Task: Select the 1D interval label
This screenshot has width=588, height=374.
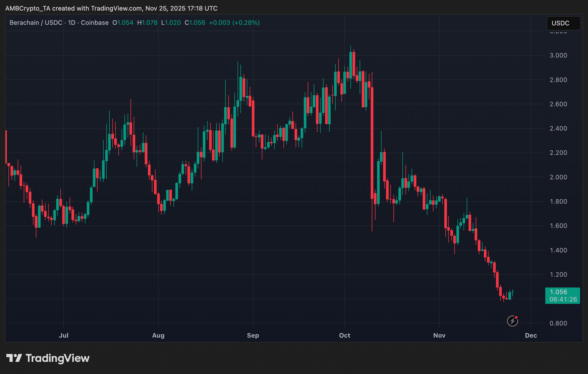Action: point(71,23)
